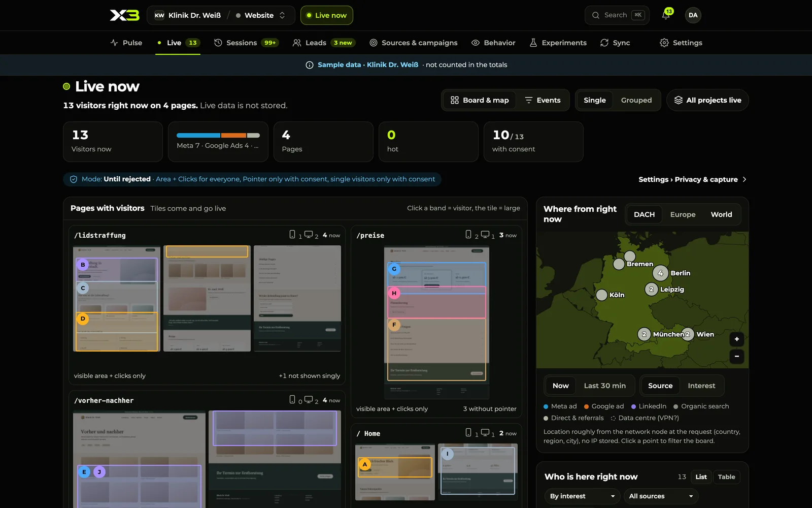Click the Leipzig map point
Viewport: 812px width, 508px height.
pos(651,289)
